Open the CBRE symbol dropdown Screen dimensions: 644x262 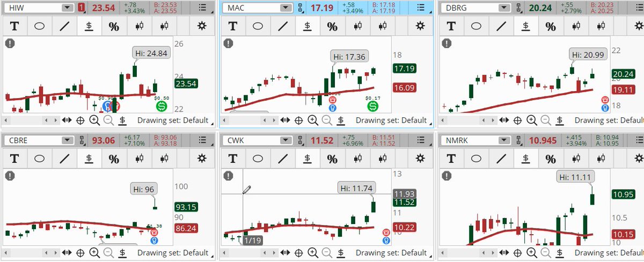[67, 140]
